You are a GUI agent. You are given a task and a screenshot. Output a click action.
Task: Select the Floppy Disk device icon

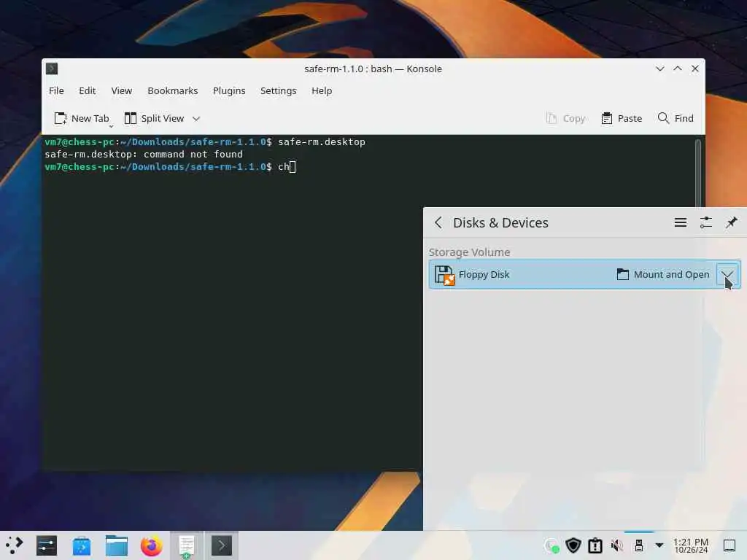click(444, 275)
